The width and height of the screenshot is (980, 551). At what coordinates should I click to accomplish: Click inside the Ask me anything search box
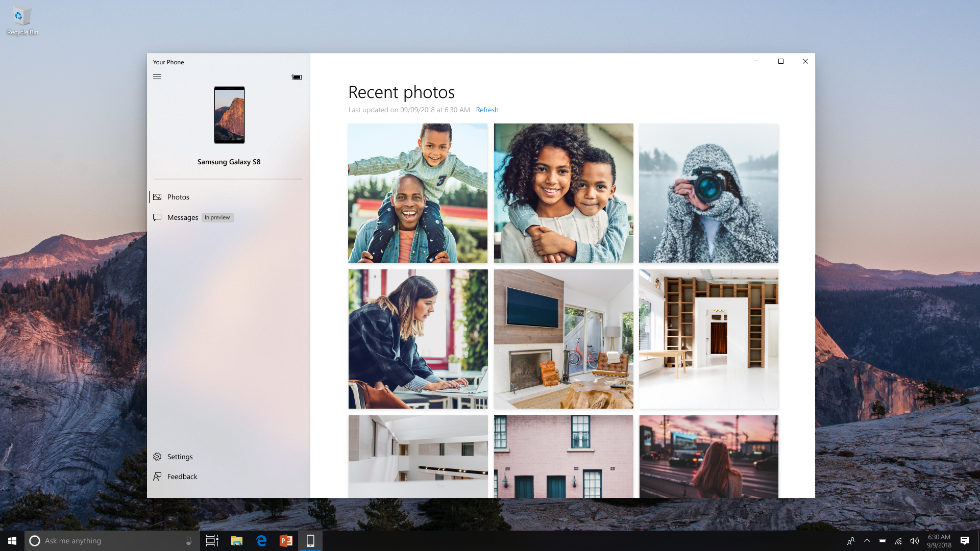pos(102,540)
